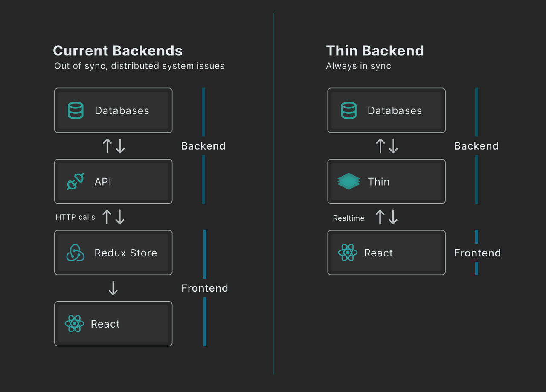Click the database icon under Current Backends

[76, 110]
